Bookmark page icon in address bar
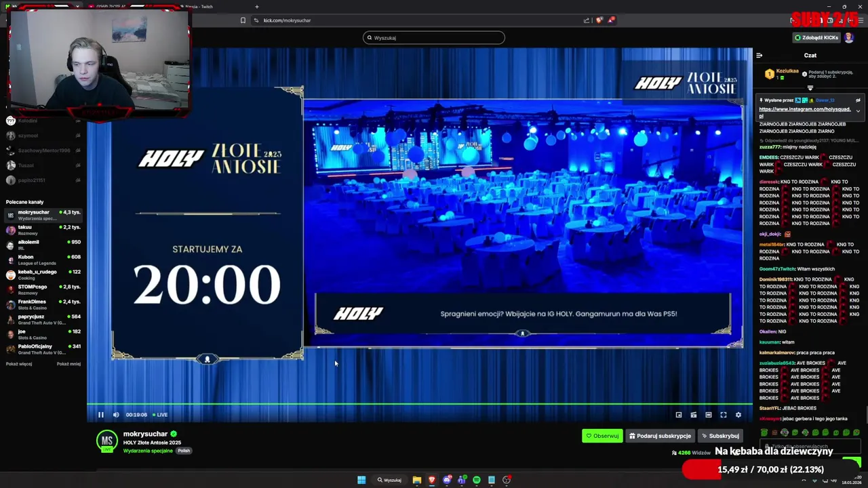The width and height of the screenshot is (868, 488). pos(243,20)
